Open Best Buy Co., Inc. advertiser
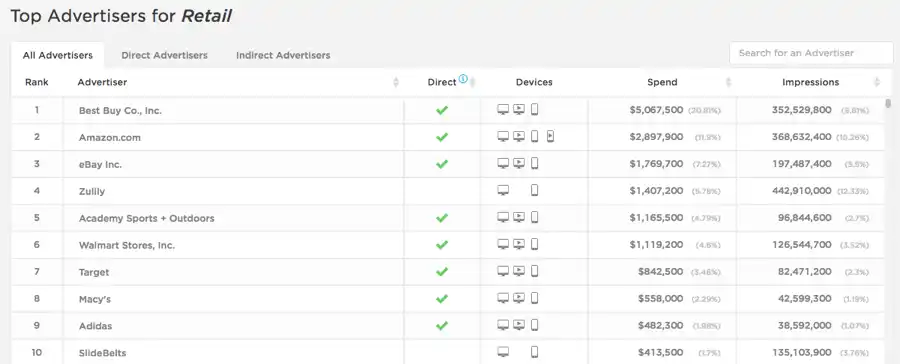 coord(121,111)
